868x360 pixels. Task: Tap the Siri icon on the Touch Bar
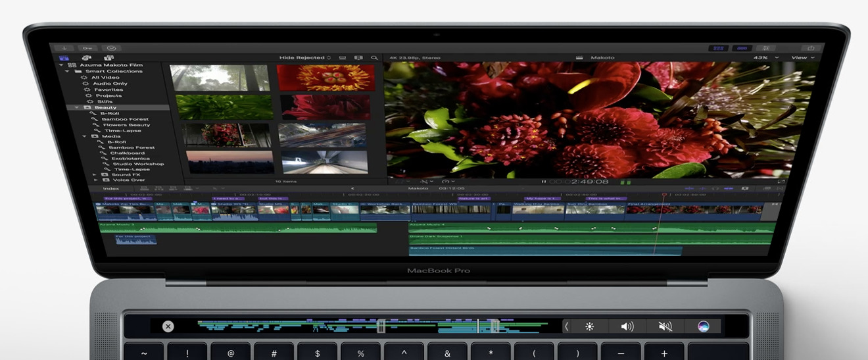[x=704, y=326]
